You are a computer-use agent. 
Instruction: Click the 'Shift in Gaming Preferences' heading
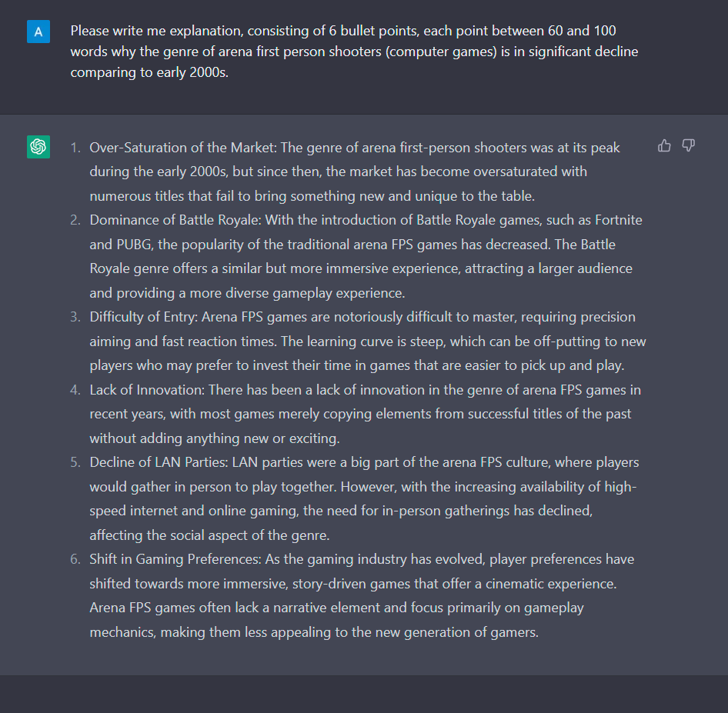[x=175, y=559]
